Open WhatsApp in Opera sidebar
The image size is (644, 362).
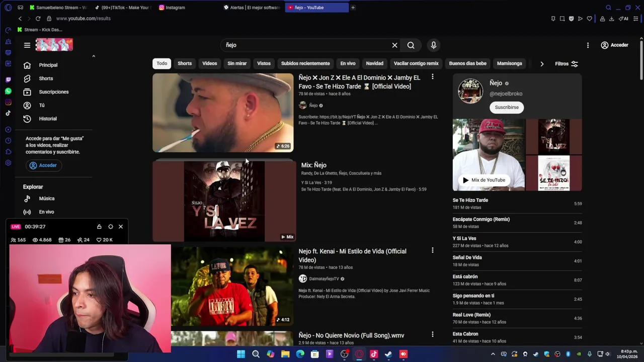coord(8,91)
